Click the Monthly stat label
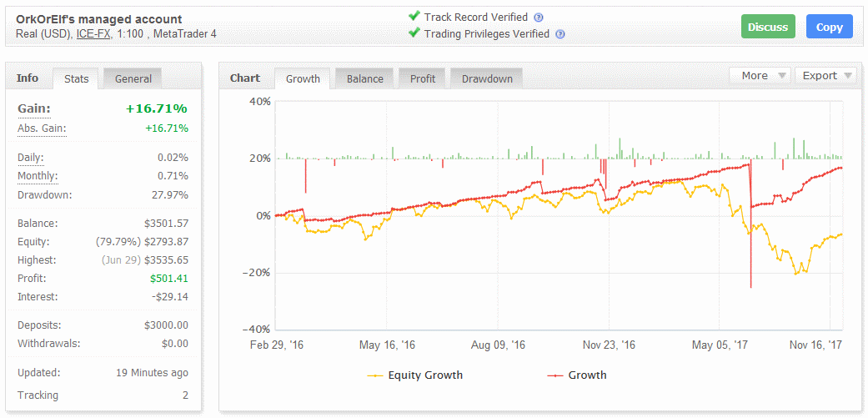This screenshot has width=868, height=418. [38, 176]
